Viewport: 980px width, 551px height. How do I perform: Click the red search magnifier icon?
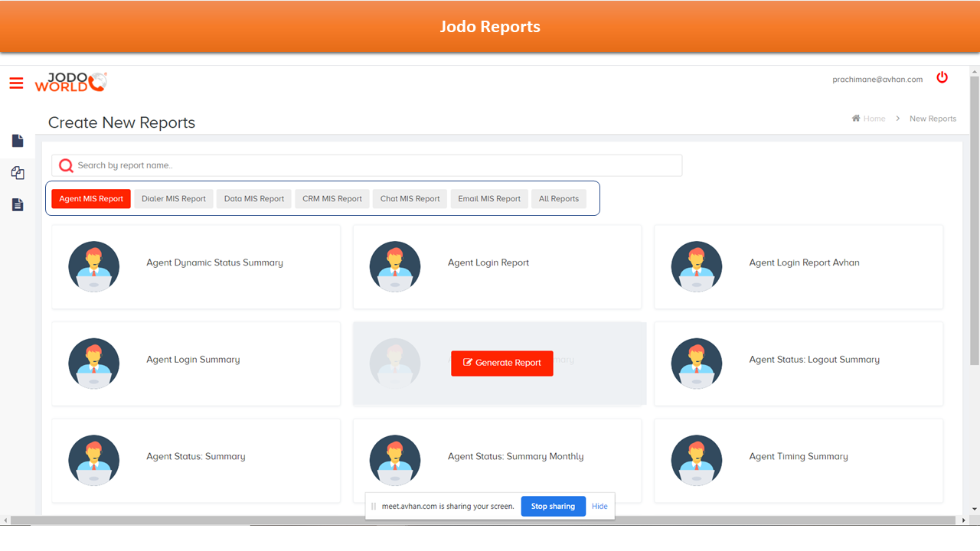[x=66, y=165]
